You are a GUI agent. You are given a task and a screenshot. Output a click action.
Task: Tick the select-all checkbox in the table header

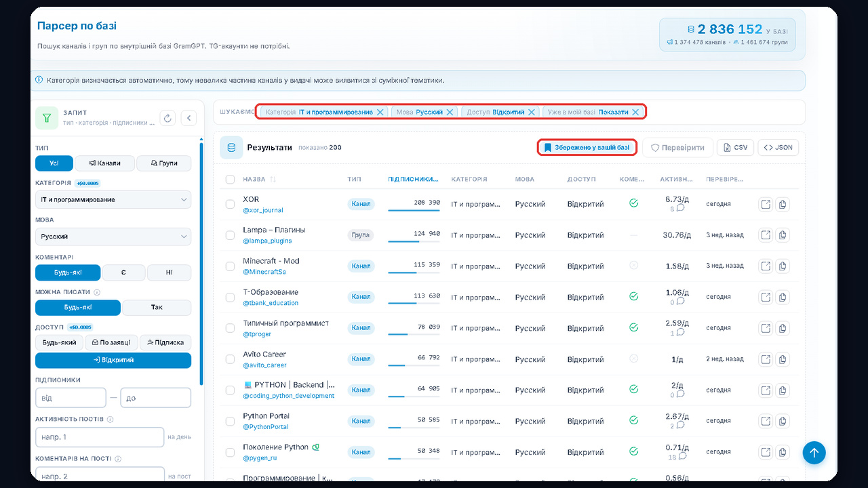point(230,180)
